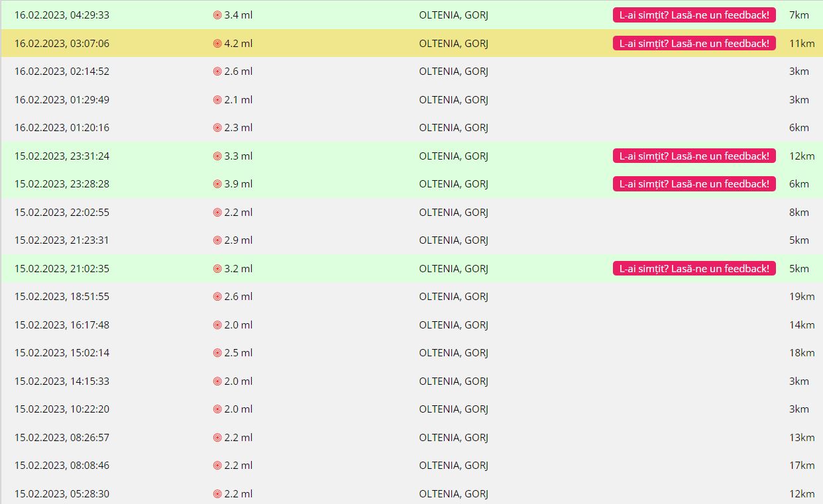Open the 16.02.2023, 02:14:52 earthquake entry
Image resolution: width=823 pixels, height=504 pixels.
pos(62,72)
